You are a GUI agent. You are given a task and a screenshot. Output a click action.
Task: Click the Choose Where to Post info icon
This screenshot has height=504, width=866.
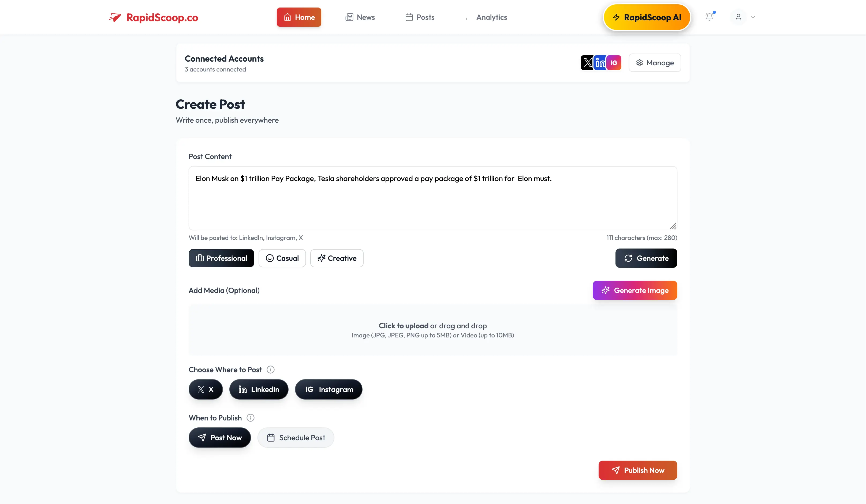tap(270, 370)
